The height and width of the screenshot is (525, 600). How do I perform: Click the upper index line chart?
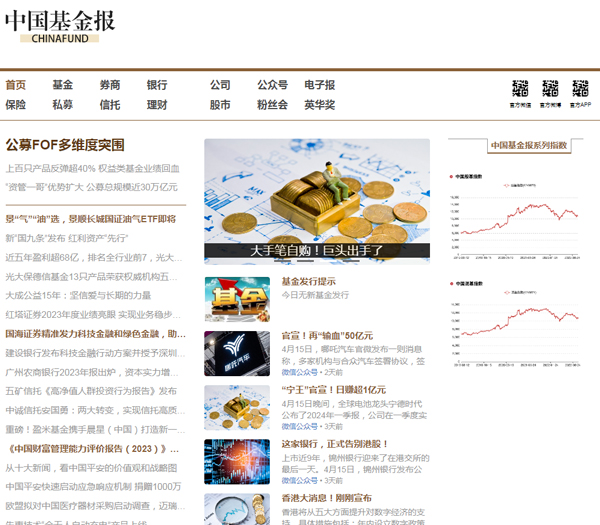pos(515,226)
